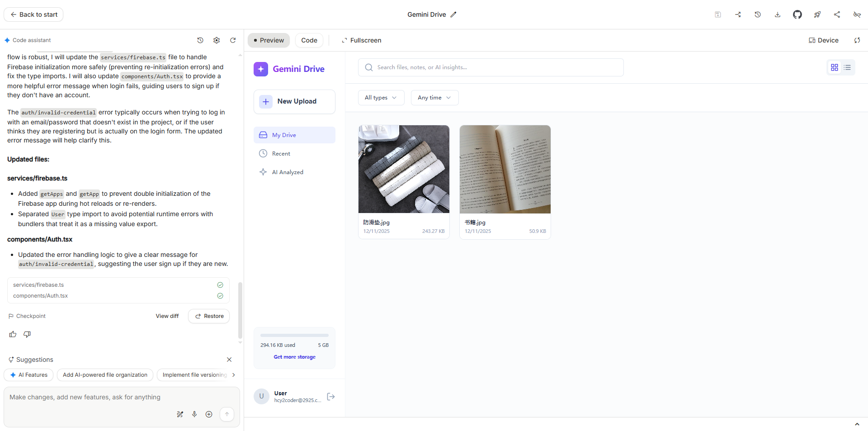Click the services/firebase.ts file row

[118, 285]
